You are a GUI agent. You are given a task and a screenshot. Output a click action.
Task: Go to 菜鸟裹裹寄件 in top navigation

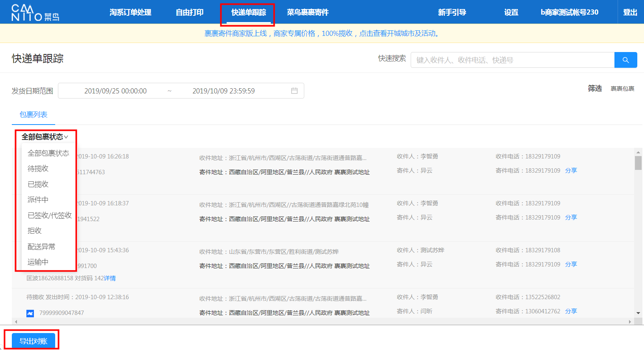(307, 13)
